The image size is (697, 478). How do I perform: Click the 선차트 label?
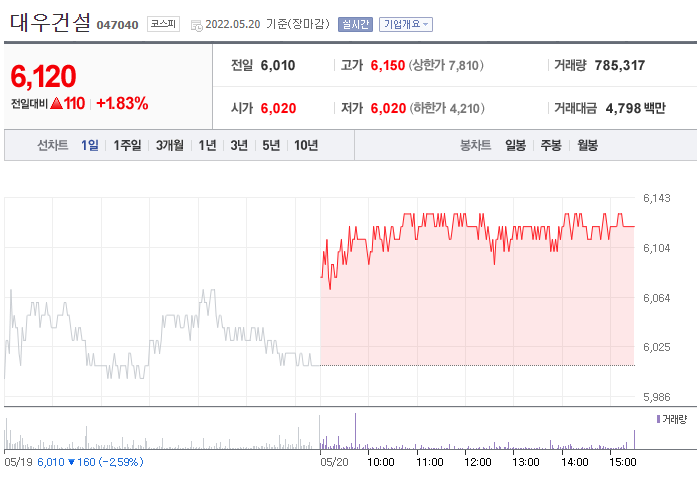pyautogui.click(x=52, y=145)
